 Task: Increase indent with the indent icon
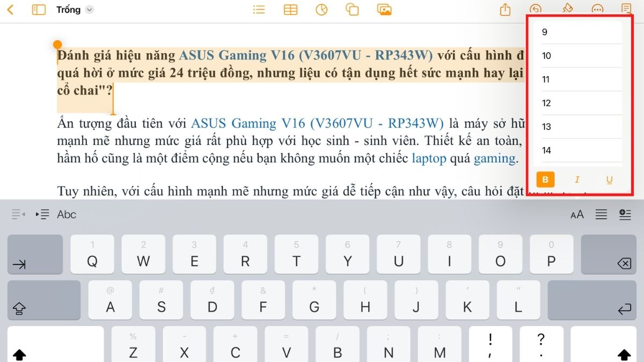(42, 215)
